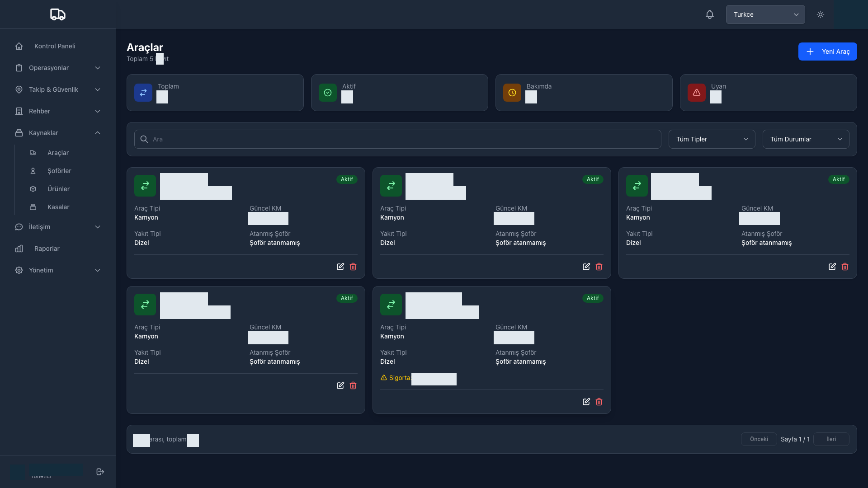Open the Raporlar page
868x488 pixels.
point(58,249)
